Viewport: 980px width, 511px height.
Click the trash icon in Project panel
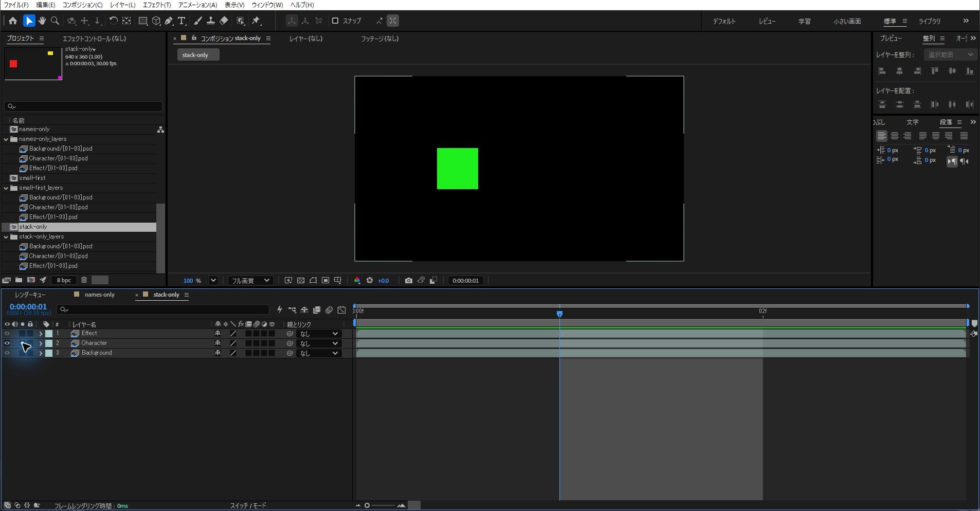pos(84,280)
